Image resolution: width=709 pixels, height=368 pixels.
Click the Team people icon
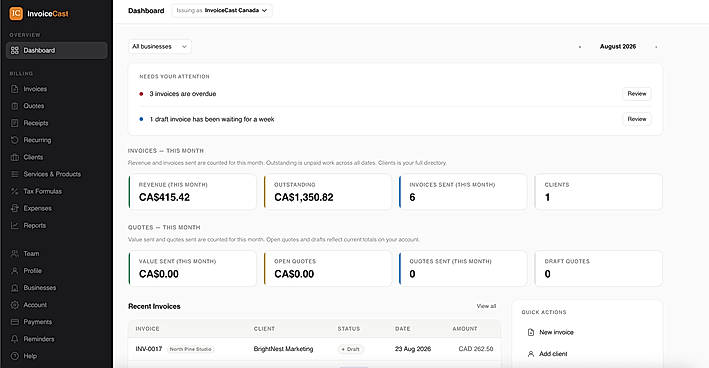[x=14, y=254]
